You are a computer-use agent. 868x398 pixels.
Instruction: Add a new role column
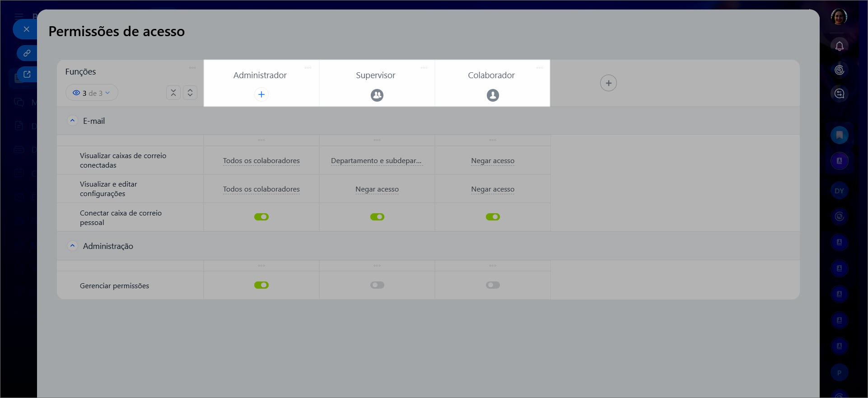point(608,83)
